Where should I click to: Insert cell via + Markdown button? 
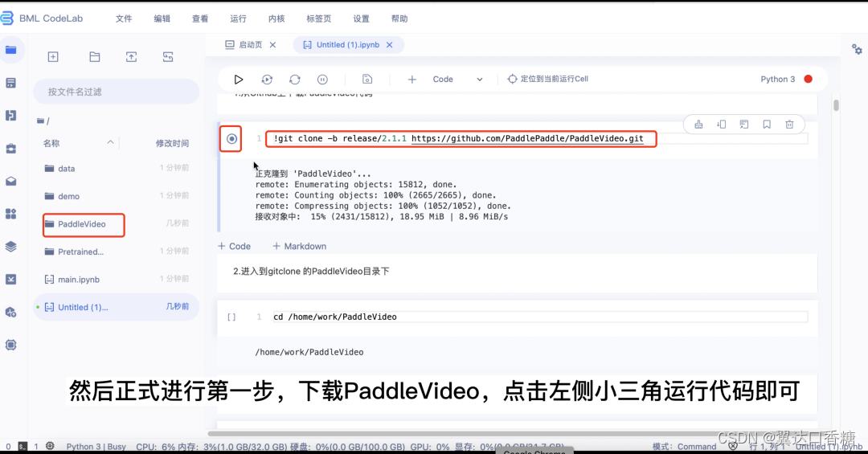click(300, 247)
